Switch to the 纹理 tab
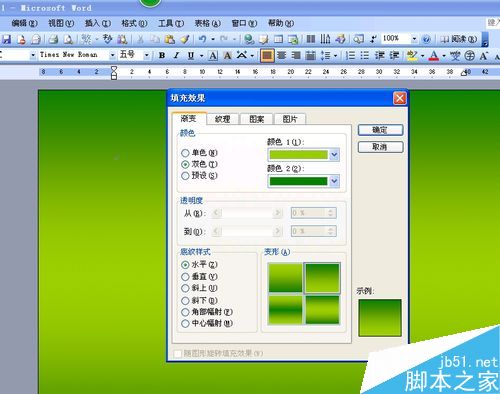The image size is (500, 394). [222, 119]
